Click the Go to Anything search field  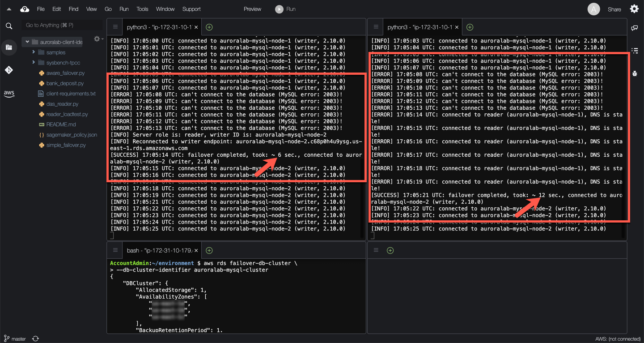point(62,25)
